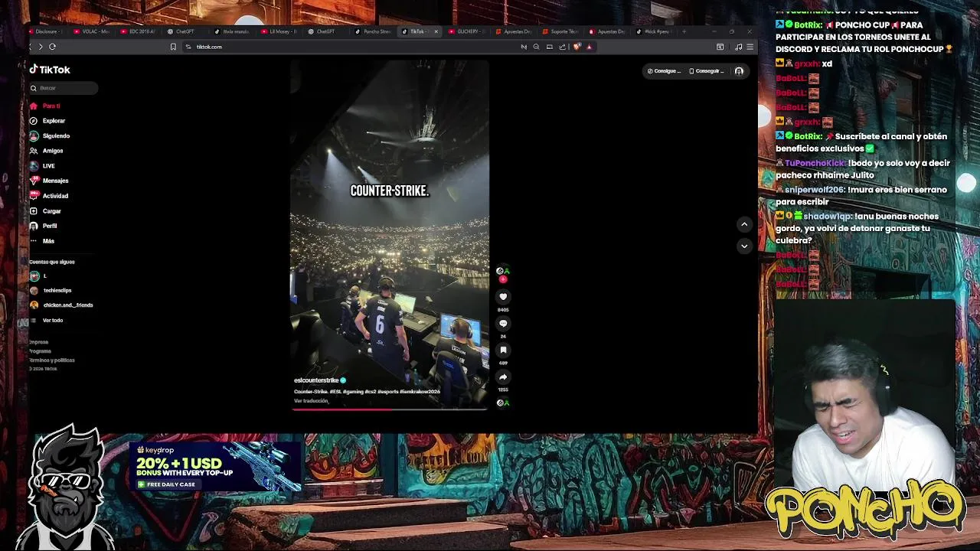Click the #iemkrakow2026 hashtag

point(420,392)
